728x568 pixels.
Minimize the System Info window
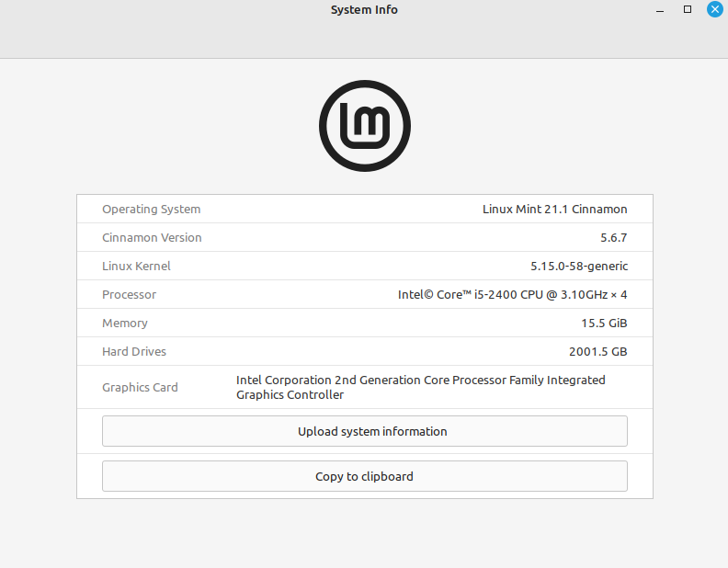click(x=660, y=10)
